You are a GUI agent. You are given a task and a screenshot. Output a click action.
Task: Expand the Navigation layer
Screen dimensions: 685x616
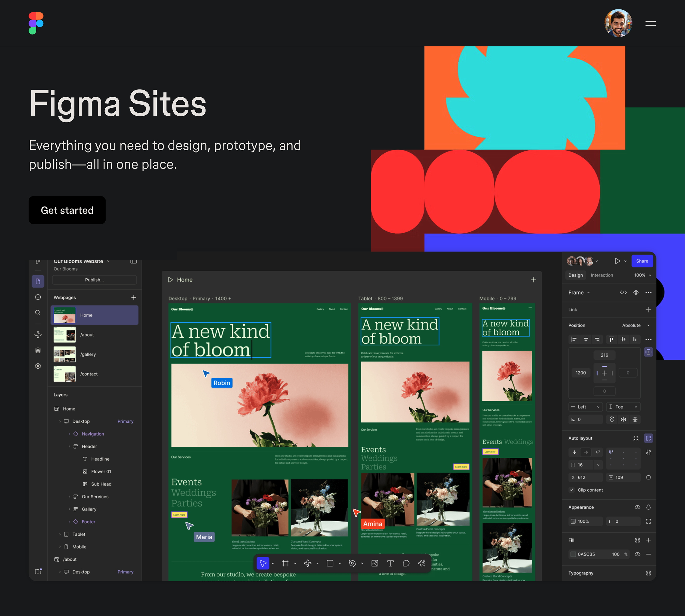(x=69, y=434)
